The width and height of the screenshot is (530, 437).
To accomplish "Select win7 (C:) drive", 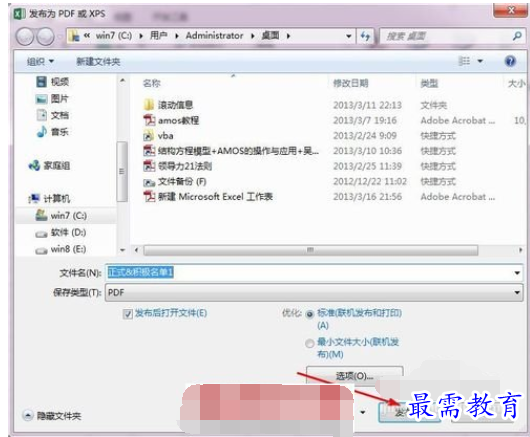I will tap(61, 215).
